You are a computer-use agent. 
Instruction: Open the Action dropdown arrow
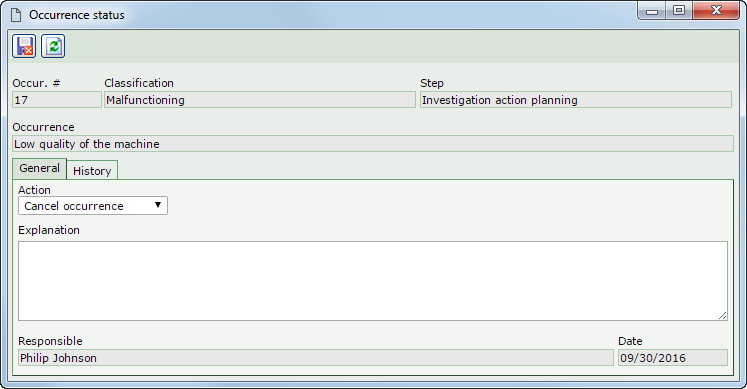point(158,205)
